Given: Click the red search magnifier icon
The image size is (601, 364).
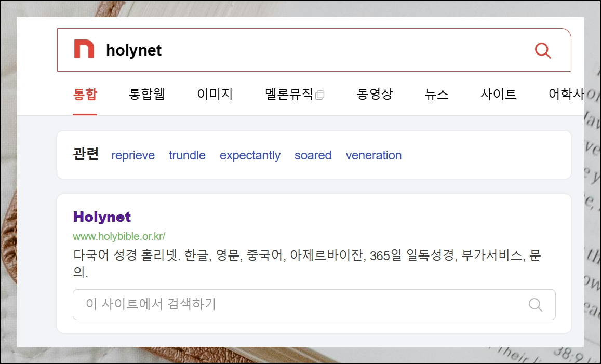Looking at the screenshot, I should [x=543, y=50].
